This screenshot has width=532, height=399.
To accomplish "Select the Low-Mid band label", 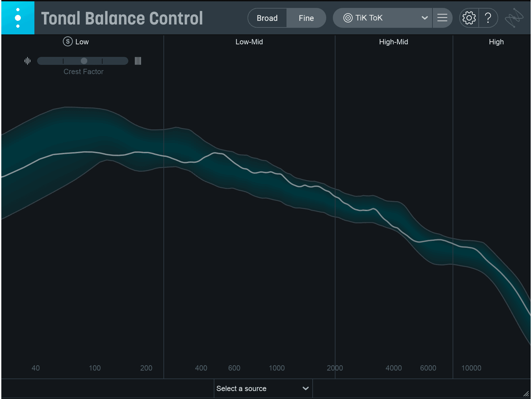I will [249, 42].
